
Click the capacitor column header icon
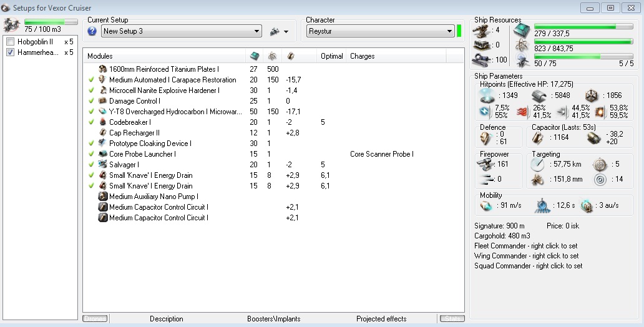coord(290,56)
